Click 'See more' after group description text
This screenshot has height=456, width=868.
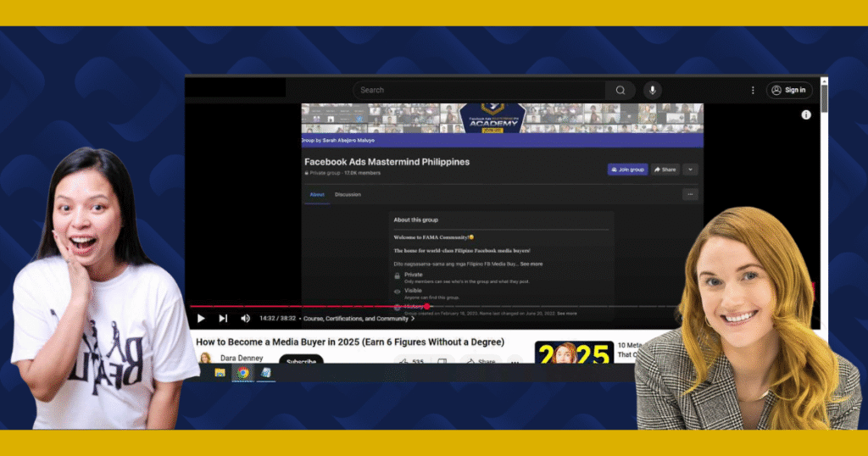[x=531, y=264]
